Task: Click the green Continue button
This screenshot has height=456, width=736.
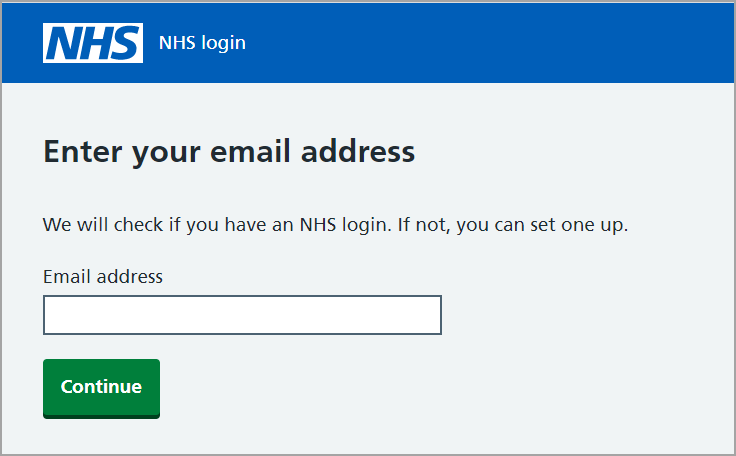Action: [x=101, y=388]
